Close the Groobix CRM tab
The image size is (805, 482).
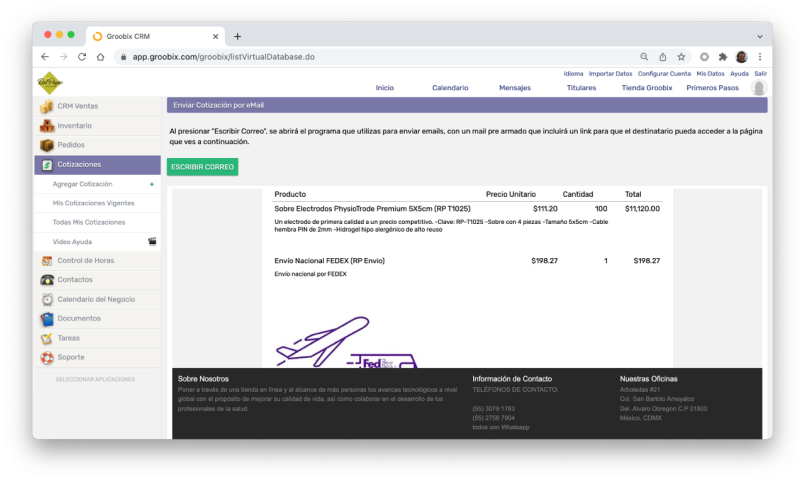(x=216, y=36)
